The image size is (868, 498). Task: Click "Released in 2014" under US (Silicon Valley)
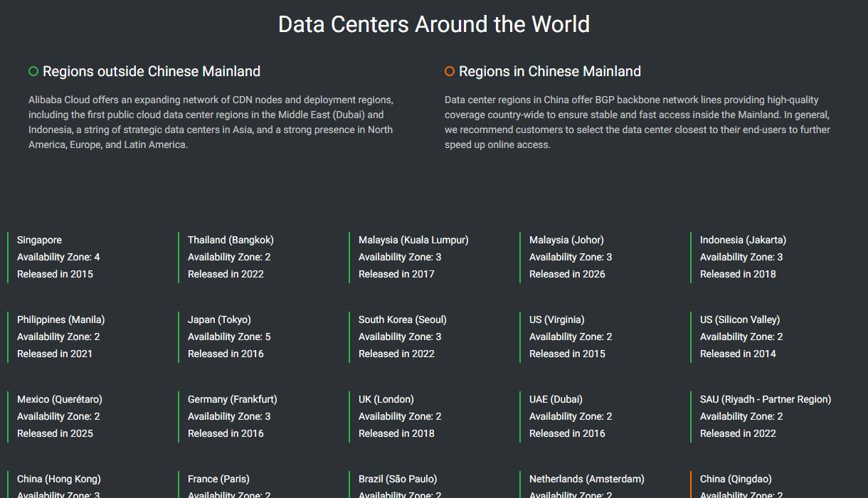pos(738,354)
